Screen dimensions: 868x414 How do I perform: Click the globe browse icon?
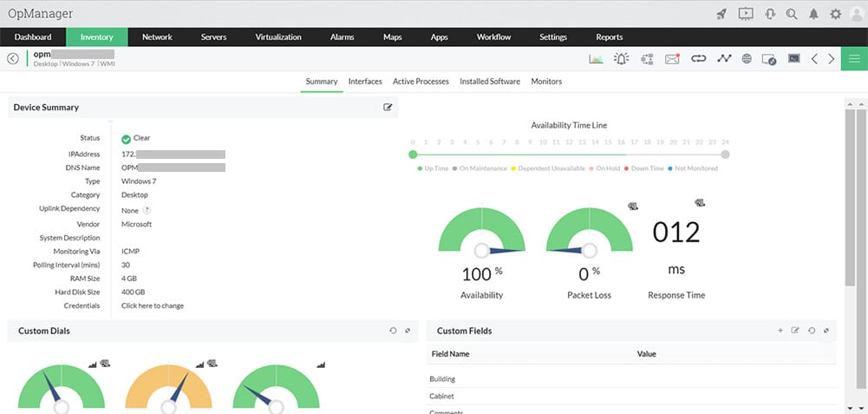click(747, 58)
